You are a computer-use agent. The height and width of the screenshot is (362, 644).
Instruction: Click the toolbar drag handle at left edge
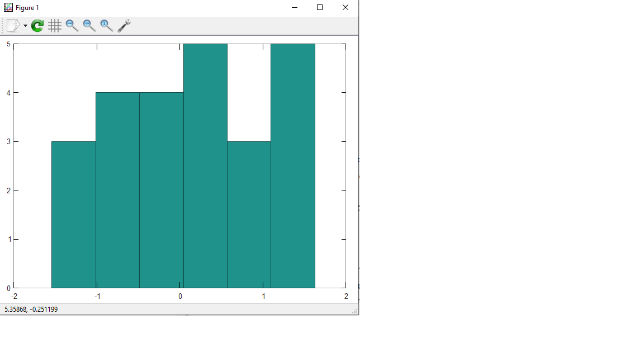point(3,26)
